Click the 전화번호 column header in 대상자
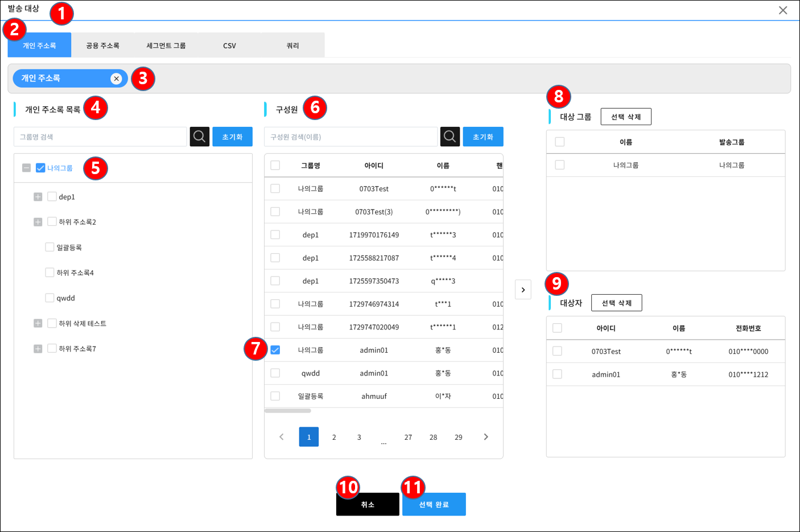The image size is (800, 532). (x=748, y=328)
